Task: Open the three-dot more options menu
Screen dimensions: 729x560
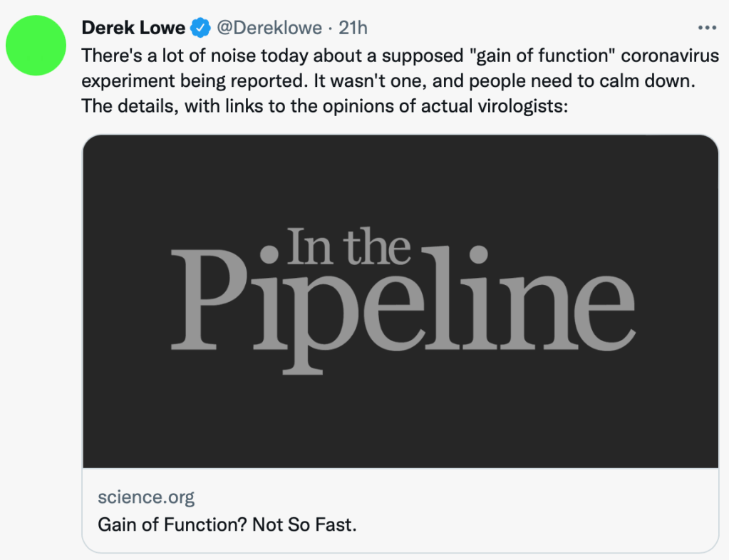Action: [x=706, y=28]
